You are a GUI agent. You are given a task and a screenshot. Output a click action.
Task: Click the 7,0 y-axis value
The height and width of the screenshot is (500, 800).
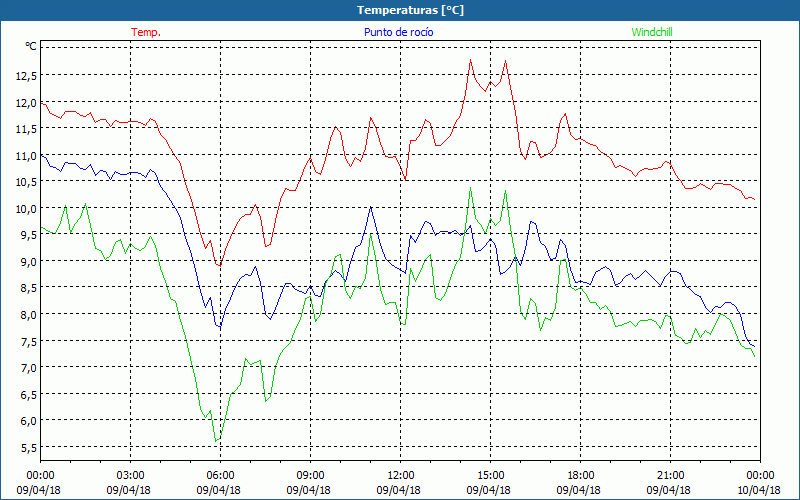(x=29, y=368)
